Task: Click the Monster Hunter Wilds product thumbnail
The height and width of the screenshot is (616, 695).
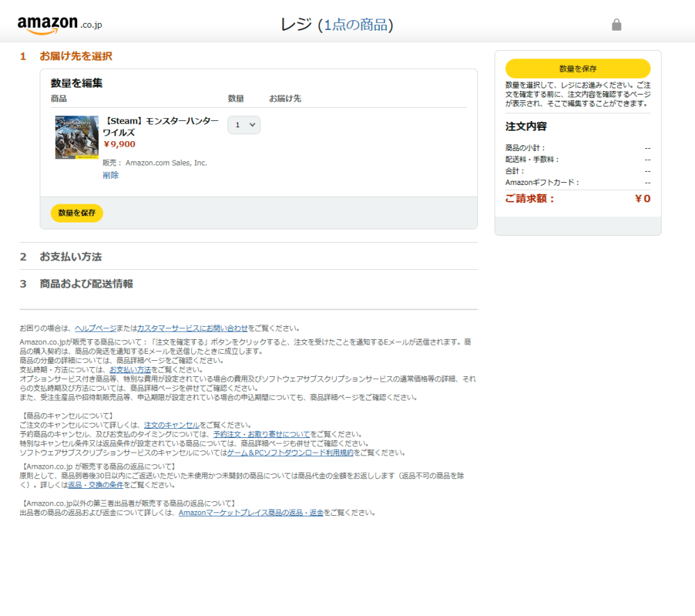Action: point(77,137)
